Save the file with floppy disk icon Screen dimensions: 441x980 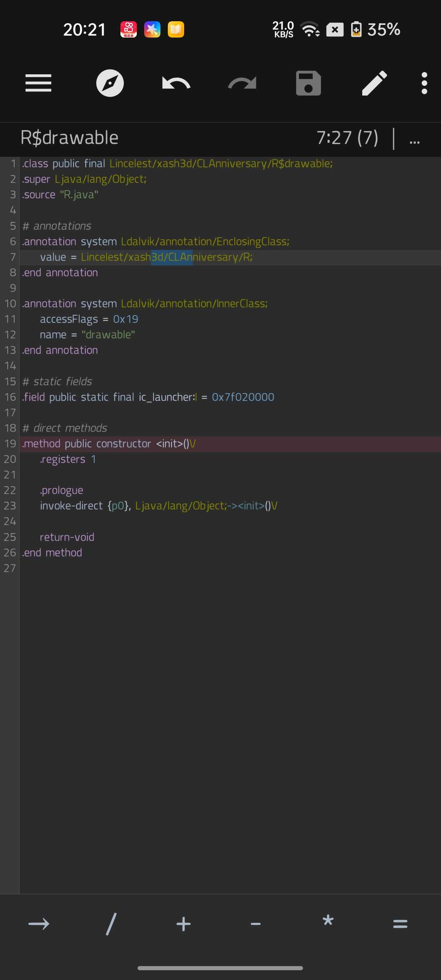click(308, 83)
